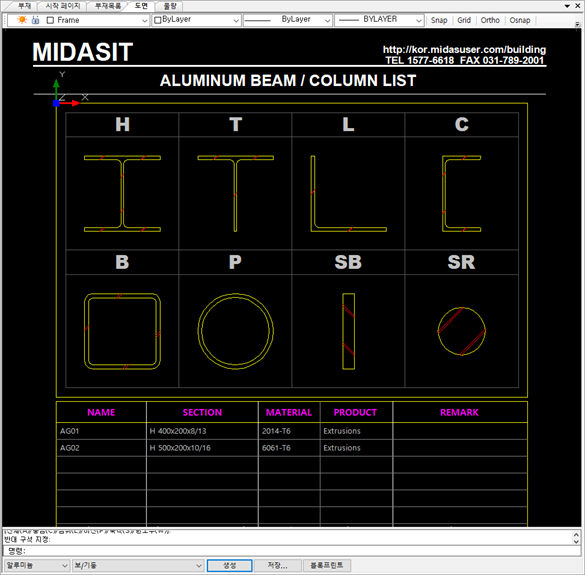Toggle Snap mode
The image size is (585, 575).
click(x=439, y=20)
